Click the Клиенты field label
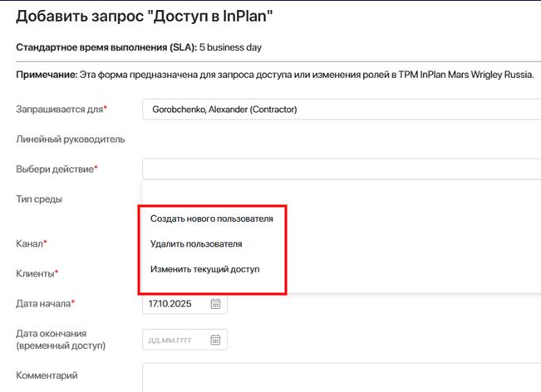 37,273
